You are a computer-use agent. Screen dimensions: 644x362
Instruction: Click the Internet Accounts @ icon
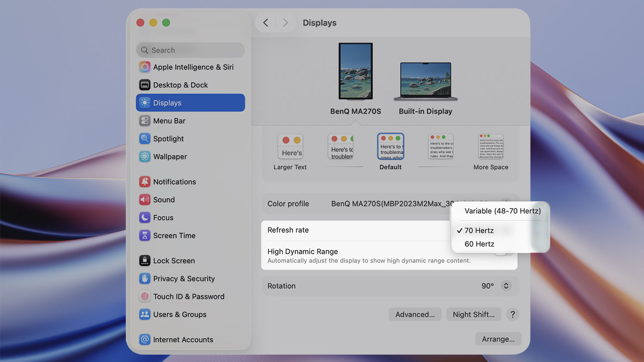pos(145,340)
